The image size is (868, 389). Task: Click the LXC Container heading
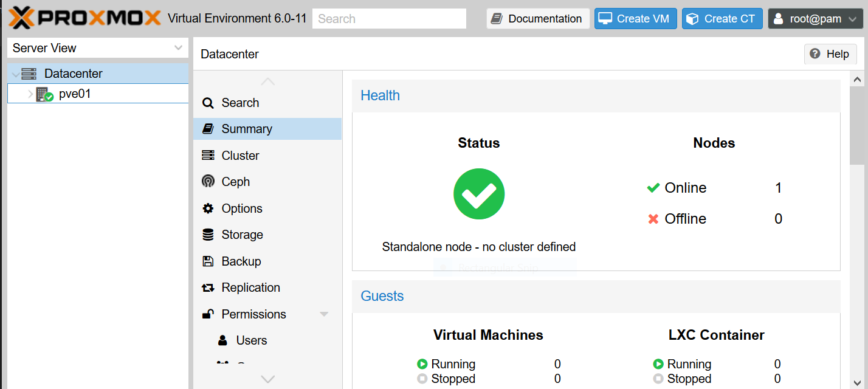(717, 335)
